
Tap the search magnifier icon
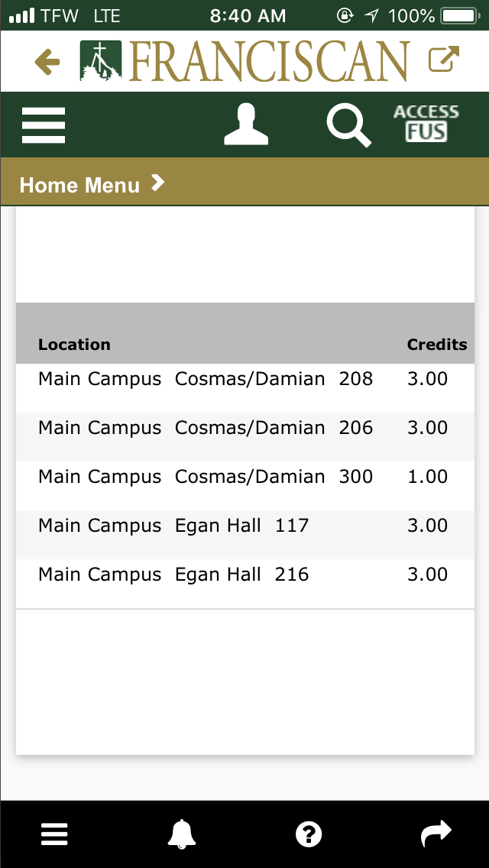348,125
